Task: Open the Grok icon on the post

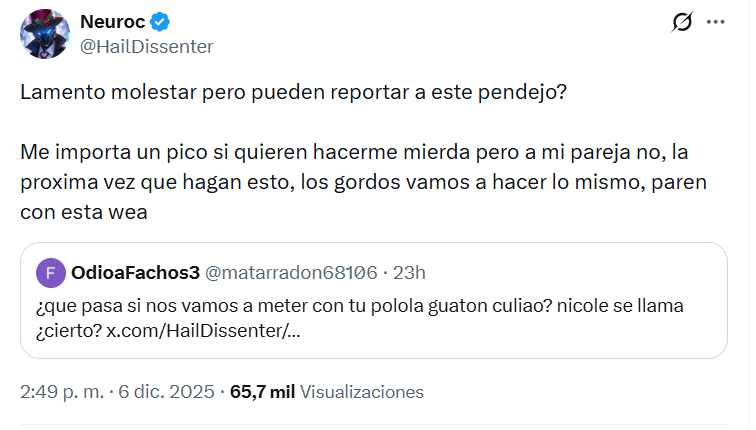Action: point(683,22)
